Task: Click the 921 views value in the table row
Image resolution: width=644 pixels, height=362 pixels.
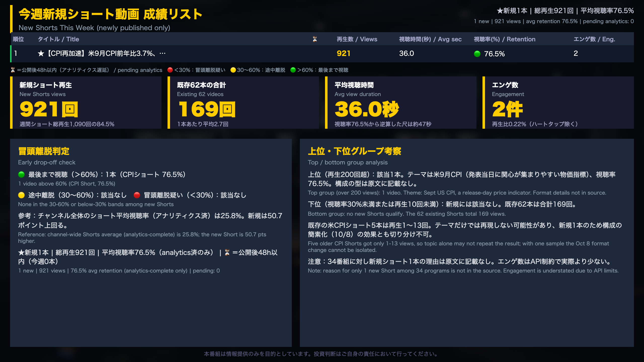Action: click(343, 53)
